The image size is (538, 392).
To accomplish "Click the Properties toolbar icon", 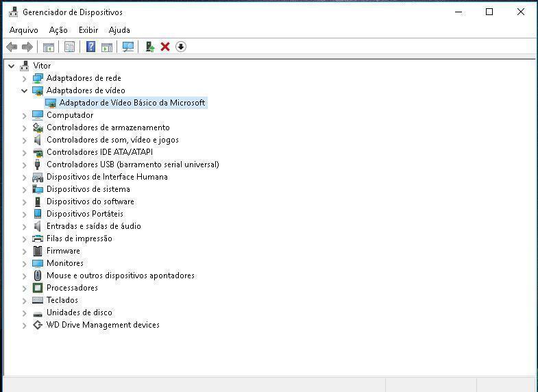I will point(69,47).
